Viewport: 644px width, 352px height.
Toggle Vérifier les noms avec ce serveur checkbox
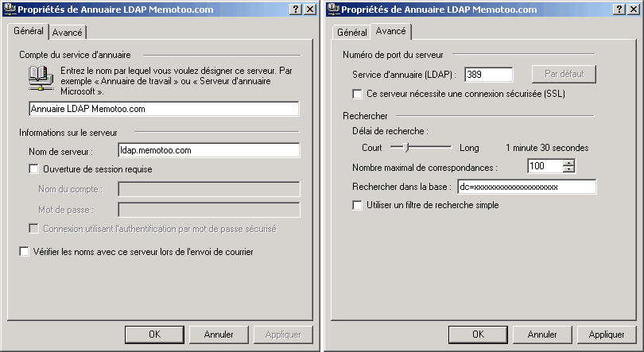click(24, 252)
